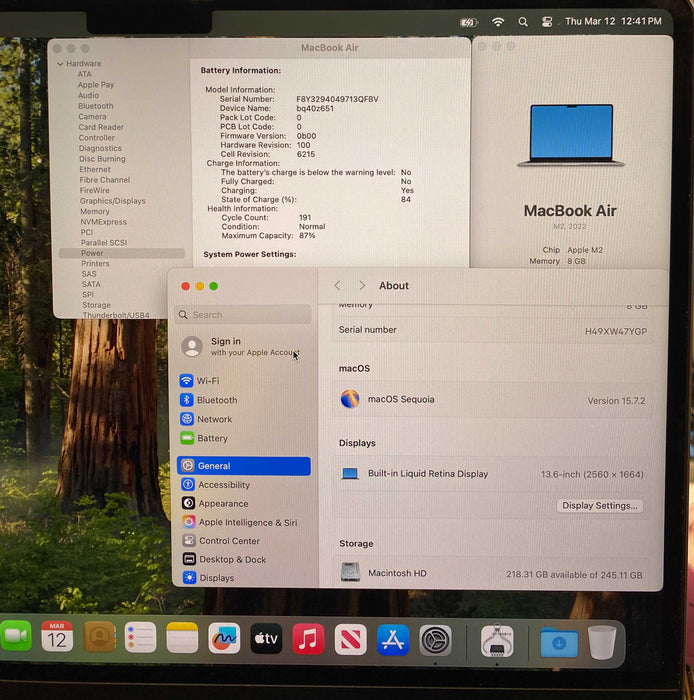The width and height of the screenshot is (694, 700).
Task: Open Control Center settings pane
Action: 244,541
